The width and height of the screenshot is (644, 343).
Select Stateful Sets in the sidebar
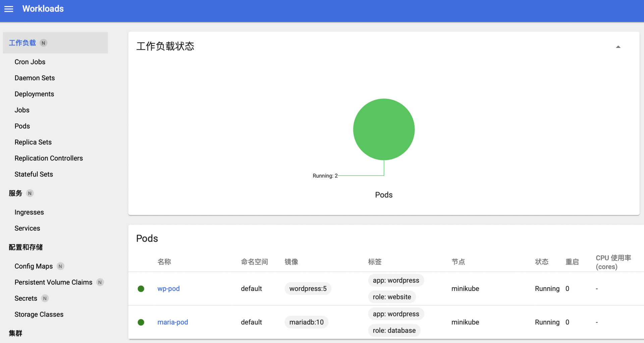point(34,174)
